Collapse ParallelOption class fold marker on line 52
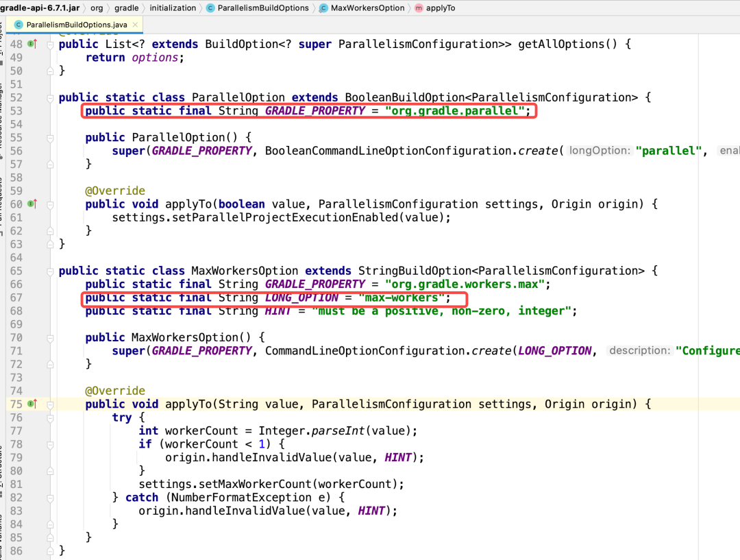Image resolution: width=740 pixels, height=560 pixels. click(49, 97)
